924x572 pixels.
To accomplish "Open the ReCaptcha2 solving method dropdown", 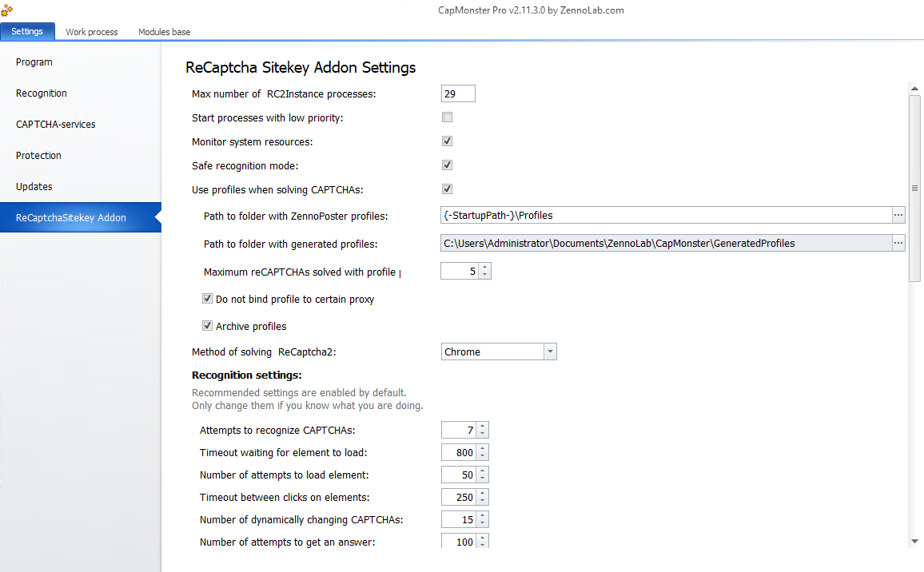I will [550, 352].
